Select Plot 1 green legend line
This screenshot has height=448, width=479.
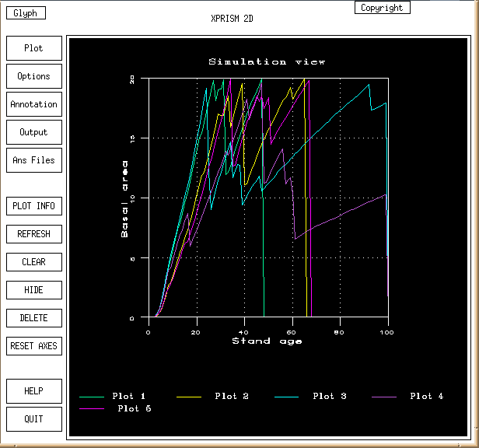[x=92, y=397]
